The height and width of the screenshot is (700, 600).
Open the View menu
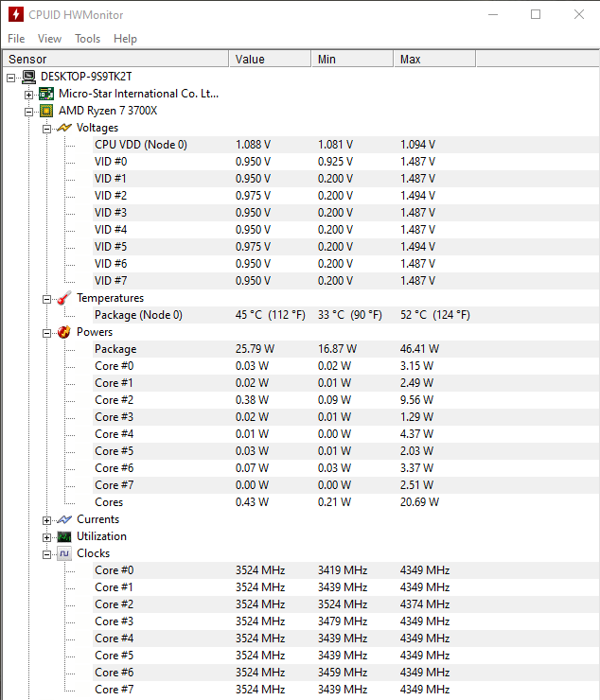click(x=49, y=39)
